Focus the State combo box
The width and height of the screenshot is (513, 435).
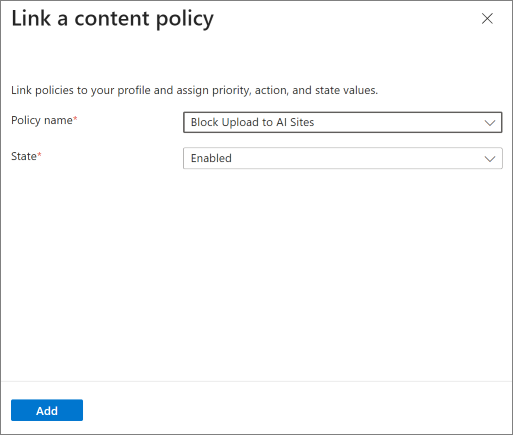(x=343, y=158)
